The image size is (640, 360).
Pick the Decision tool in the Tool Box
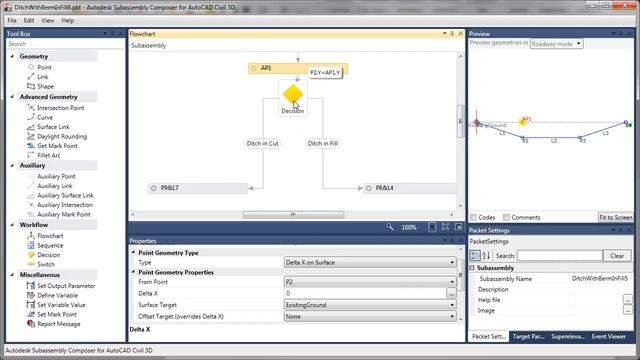44,255
